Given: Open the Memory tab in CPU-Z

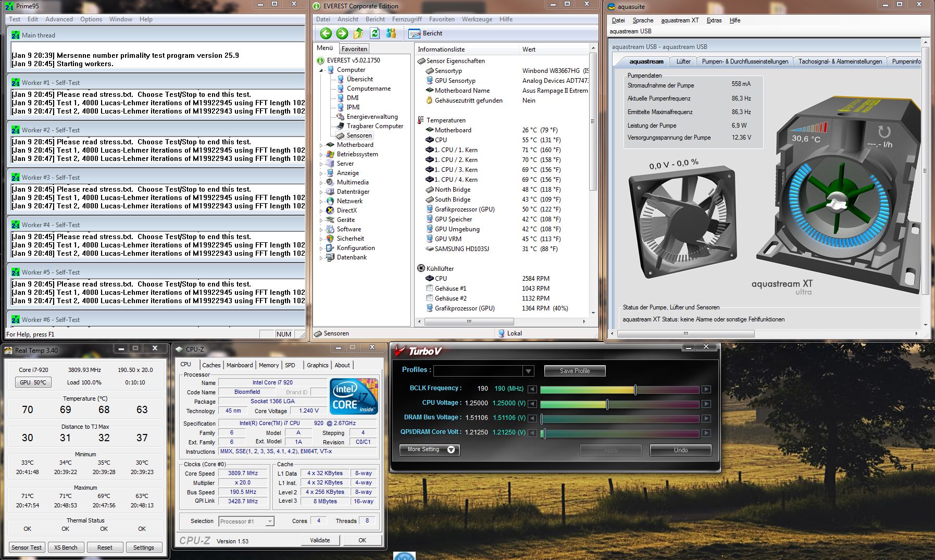Looking at the screenshot, I should pos(268,365).
